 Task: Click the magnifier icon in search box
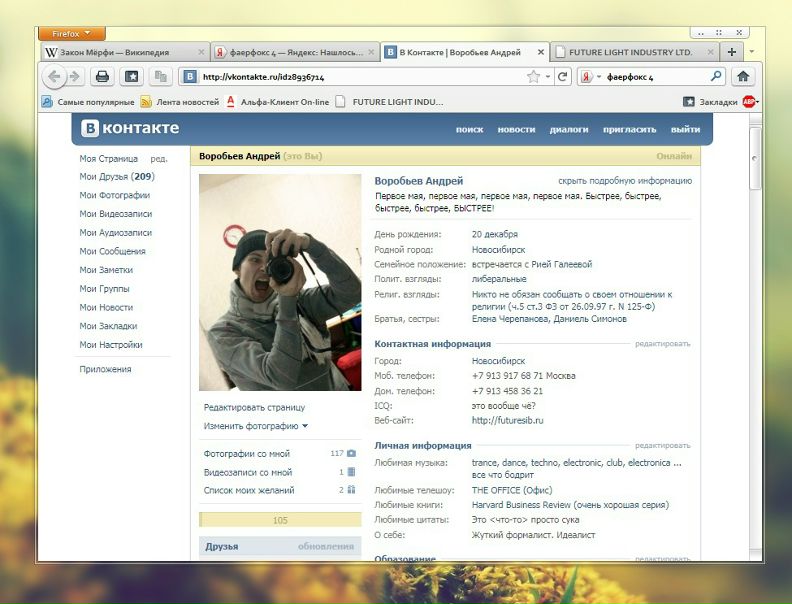716,76
